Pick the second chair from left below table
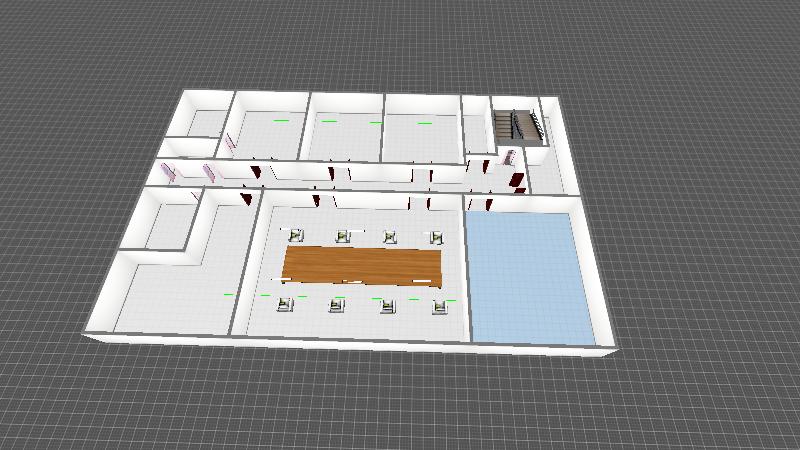Viewport: 800px width, 450px height. point(337,305)
